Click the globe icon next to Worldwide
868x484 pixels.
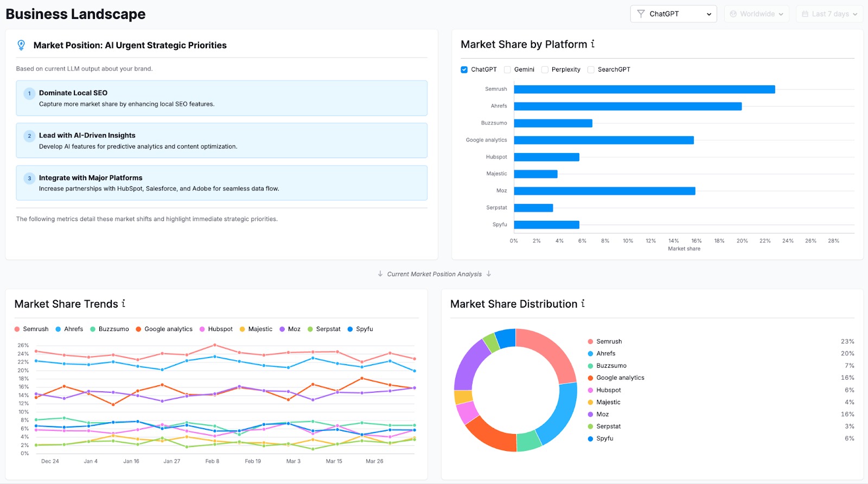click(733, 14)
